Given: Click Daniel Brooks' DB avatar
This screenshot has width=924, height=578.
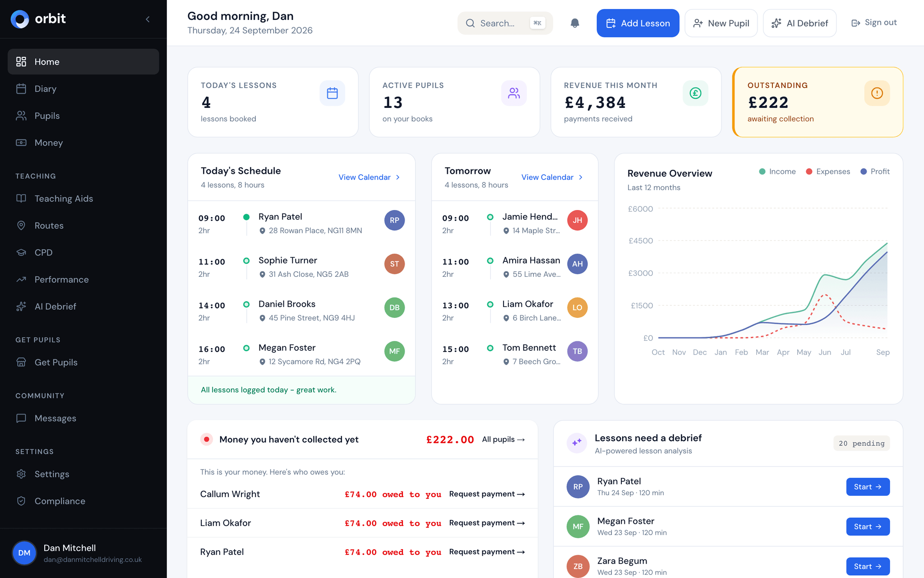Looking at the screenshot, I should [394, 308].
